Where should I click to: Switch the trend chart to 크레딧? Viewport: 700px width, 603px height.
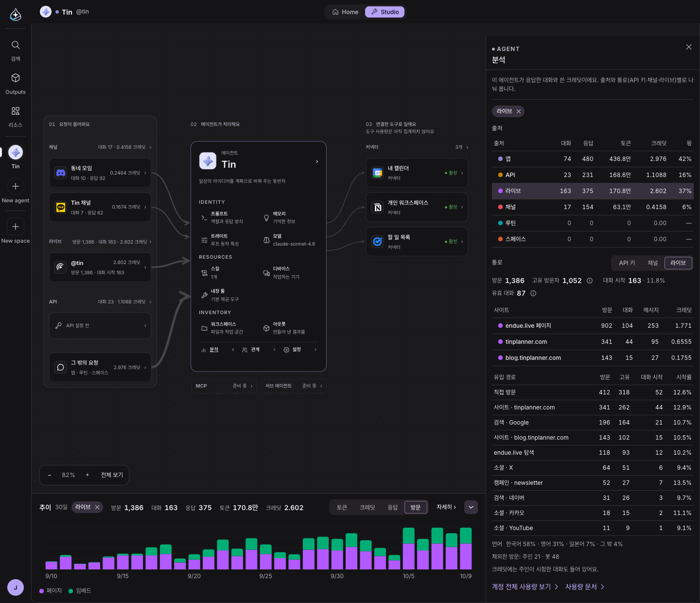[367, 507]
